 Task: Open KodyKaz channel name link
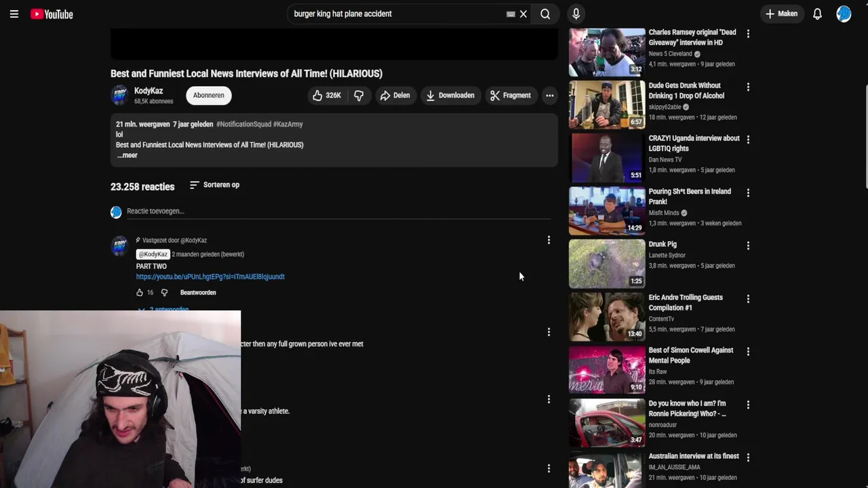(149, 91)
